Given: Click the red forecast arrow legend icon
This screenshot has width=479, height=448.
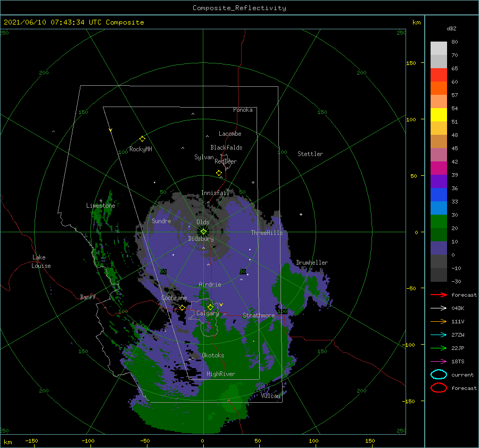Looking at the screenshot, I should coord(439,295).
